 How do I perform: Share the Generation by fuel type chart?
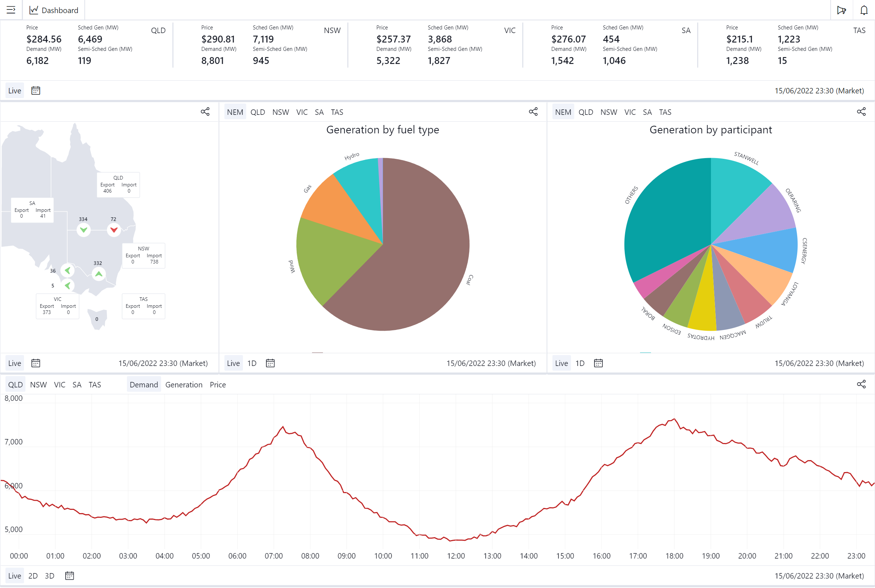533,112
